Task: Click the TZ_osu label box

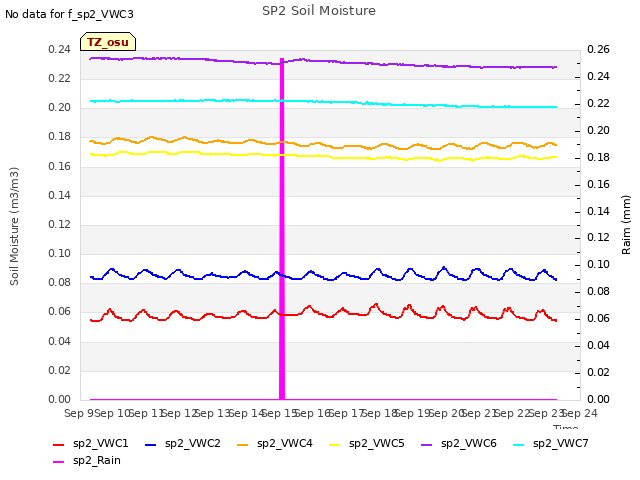Action: 108,42
